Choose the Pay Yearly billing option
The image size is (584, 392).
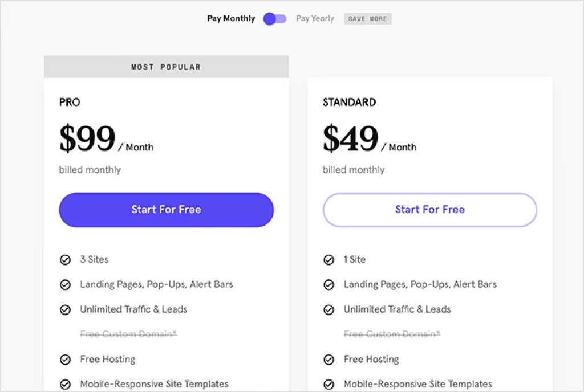point(315,19)
